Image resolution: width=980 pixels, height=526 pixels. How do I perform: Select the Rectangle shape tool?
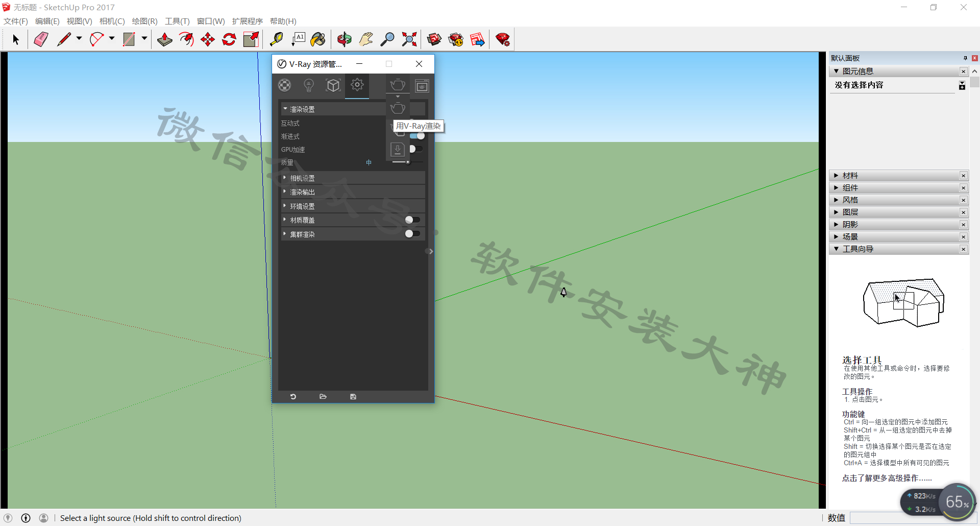129,39
